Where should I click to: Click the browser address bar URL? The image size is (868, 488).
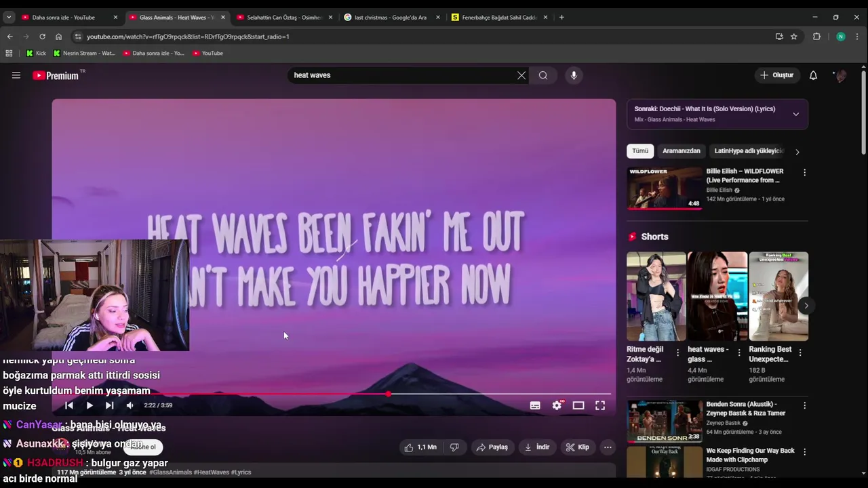[x=188, y=37]
